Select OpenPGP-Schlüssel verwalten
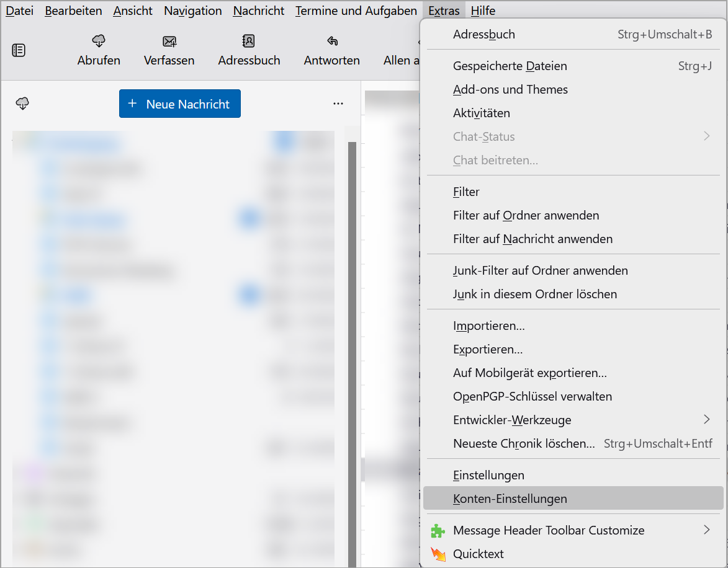728x568 pixels. coord(533,396)
